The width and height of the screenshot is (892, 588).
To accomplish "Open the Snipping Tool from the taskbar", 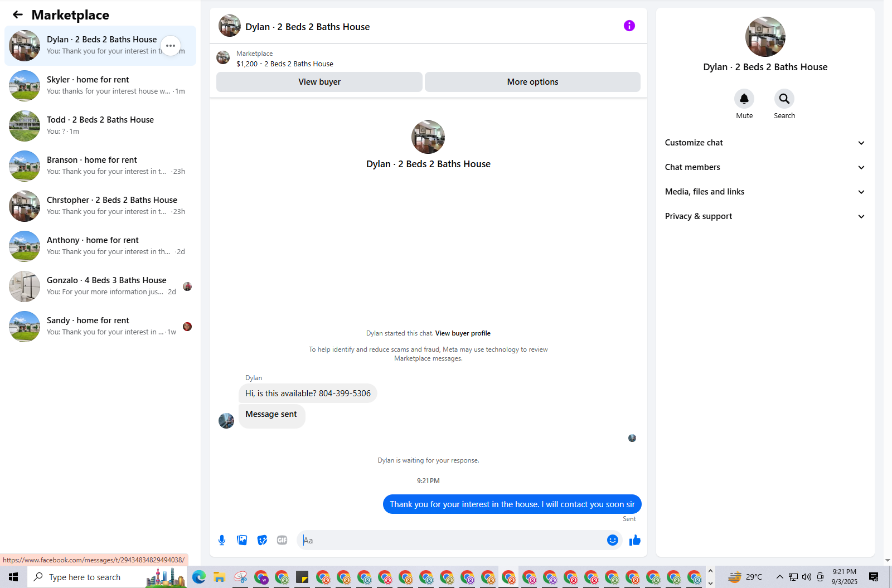I will (240, 577).
